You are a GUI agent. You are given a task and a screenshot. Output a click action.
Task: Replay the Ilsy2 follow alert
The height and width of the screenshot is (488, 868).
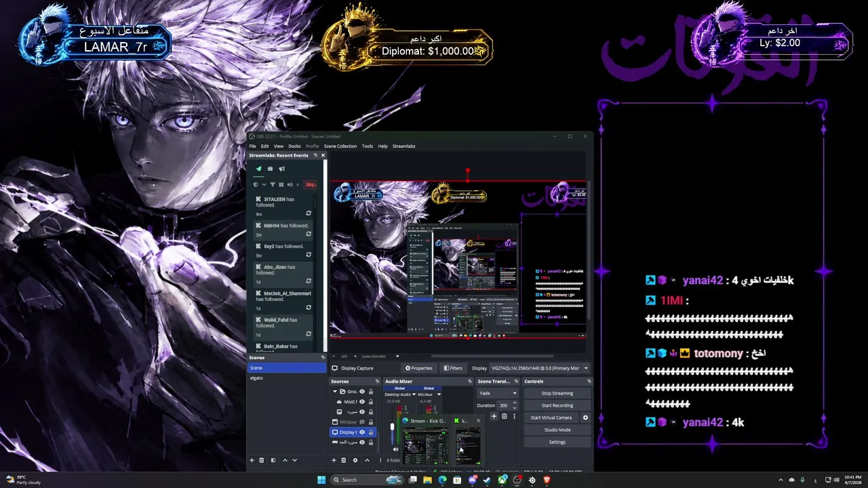coord(309,255)
